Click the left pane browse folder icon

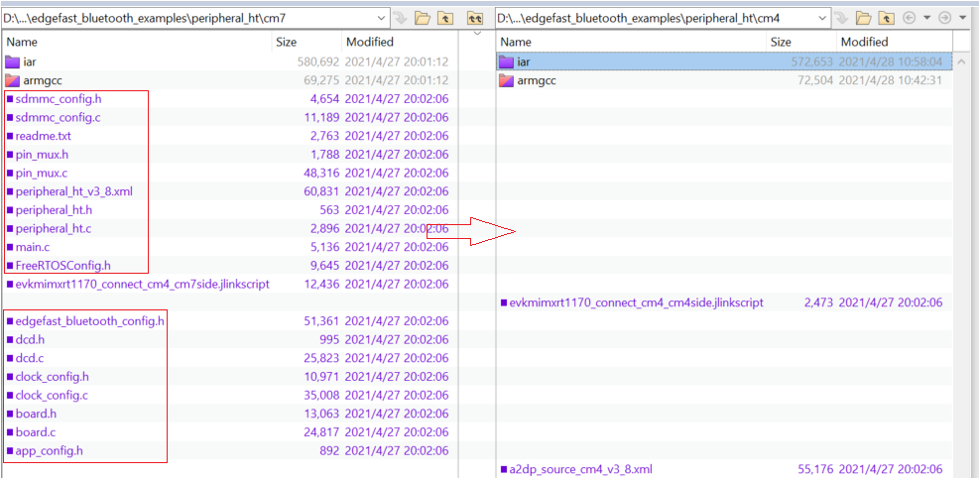click(423, 18)
